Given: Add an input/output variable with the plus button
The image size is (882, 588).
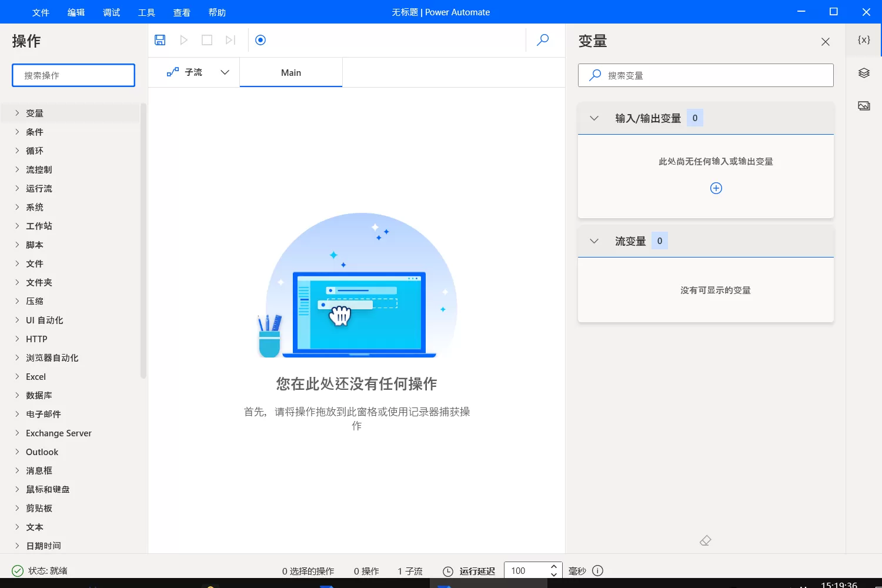Looking at the screenshot, I should 716,188.
